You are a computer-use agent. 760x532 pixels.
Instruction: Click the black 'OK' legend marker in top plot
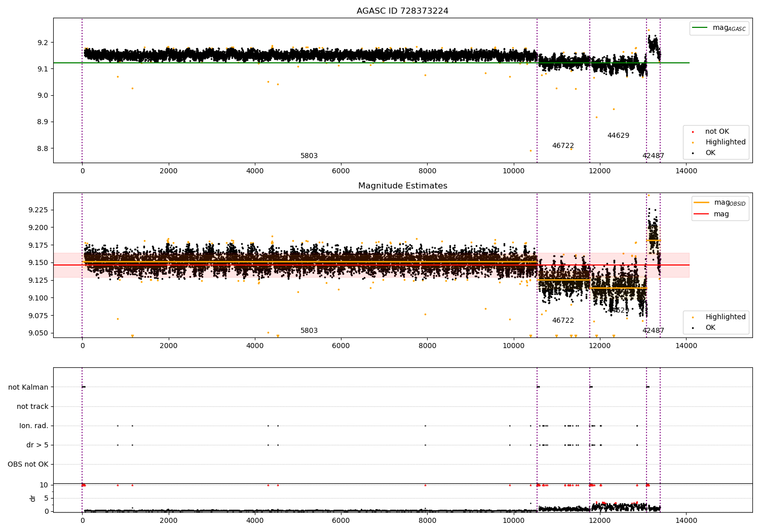point(693,153)
